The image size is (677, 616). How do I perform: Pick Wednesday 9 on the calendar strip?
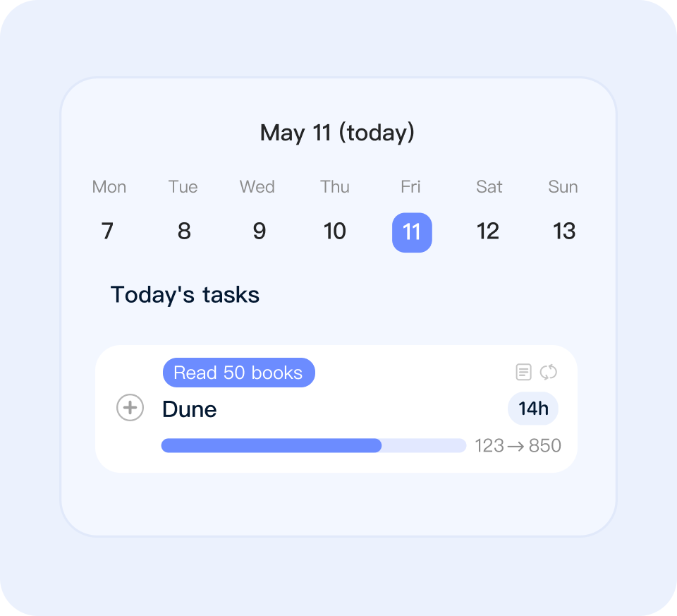[259, 231]
